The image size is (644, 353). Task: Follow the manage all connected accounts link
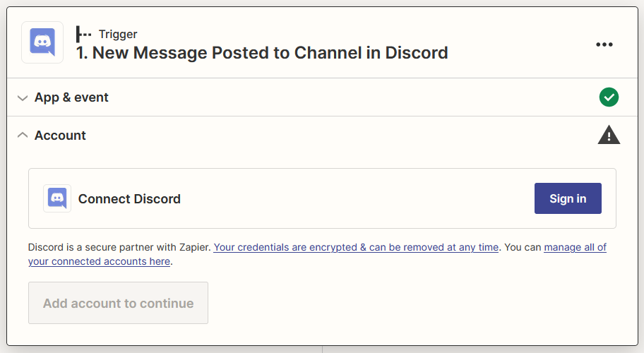coord(575,247)
